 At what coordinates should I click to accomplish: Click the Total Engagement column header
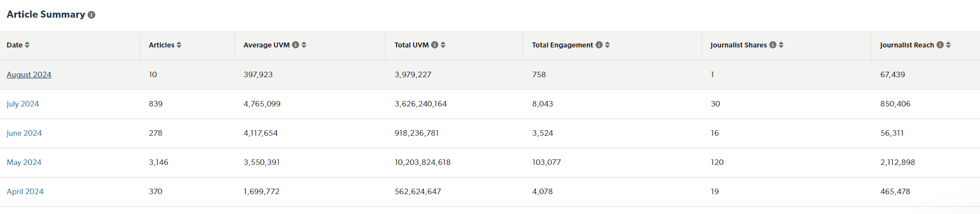pyautogui.click(x=562, y=45)
